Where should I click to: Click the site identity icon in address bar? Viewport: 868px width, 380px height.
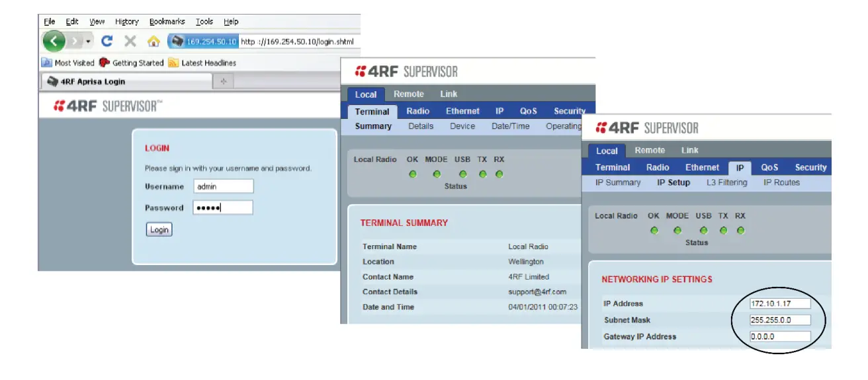tap(177, 42)
